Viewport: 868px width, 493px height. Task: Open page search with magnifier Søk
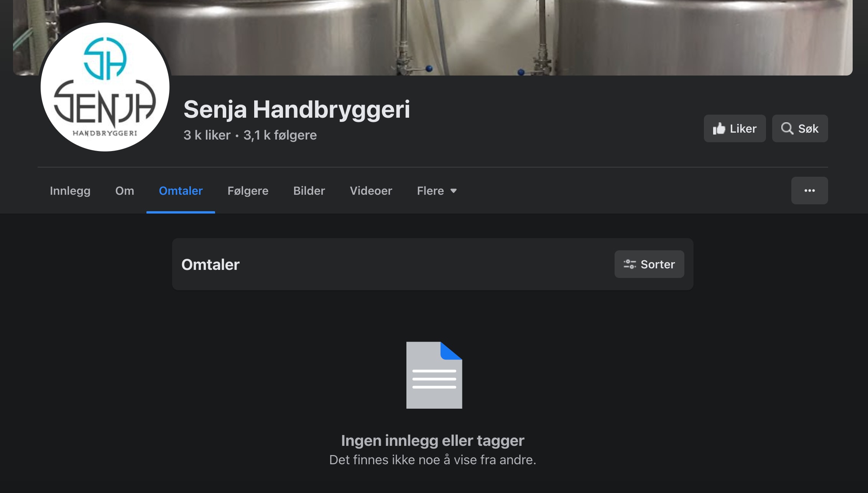tap(800, 128)
